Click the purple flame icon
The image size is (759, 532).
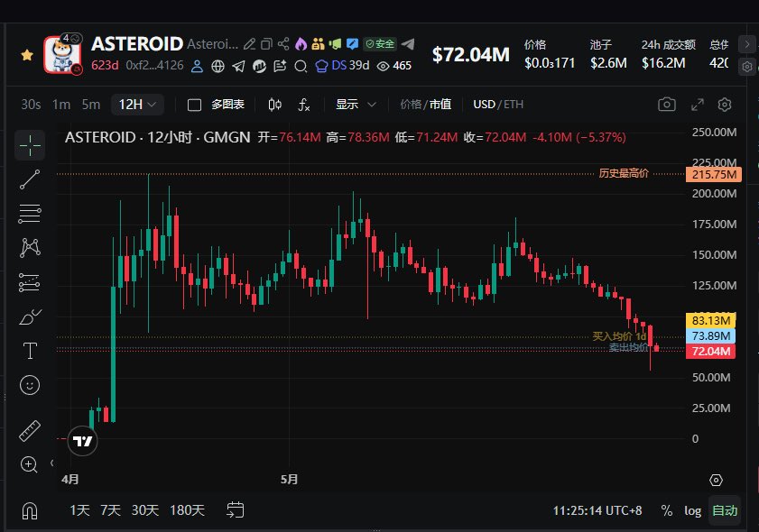pos(301,44)
